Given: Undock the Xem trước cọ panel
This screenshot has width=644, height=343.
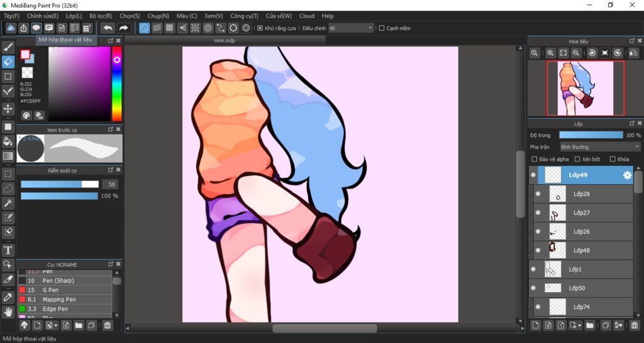Looking at the screenshot, I should (111, 129).
